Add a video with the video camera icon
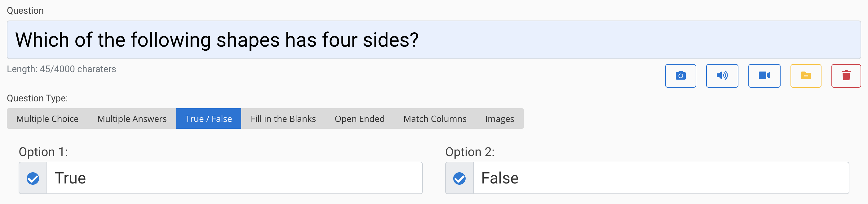Viewport: 868px width, 204px height. [764, 76]
